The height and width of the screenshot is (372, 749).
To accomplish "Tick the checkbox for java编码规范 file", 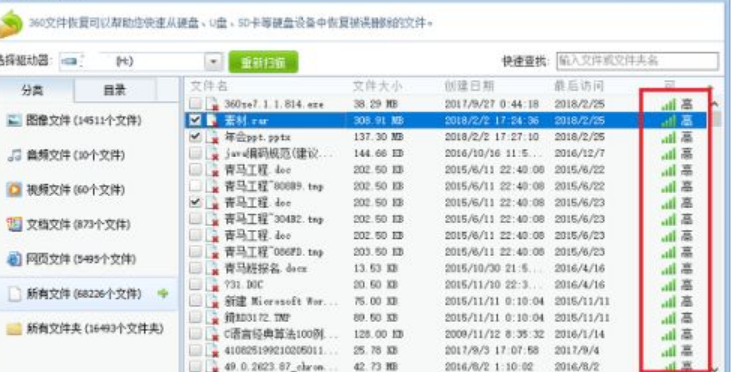I will coord(195,153).
